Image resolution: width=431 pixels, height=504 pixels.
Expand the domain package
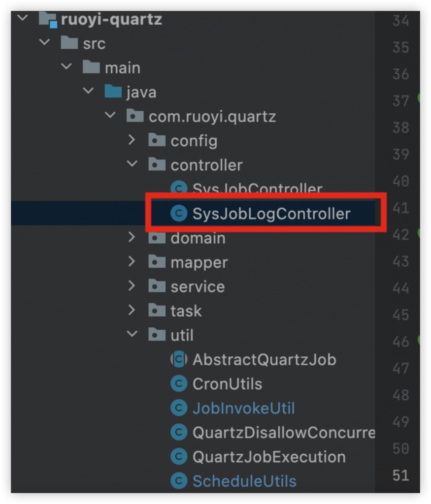click(131, 238)
